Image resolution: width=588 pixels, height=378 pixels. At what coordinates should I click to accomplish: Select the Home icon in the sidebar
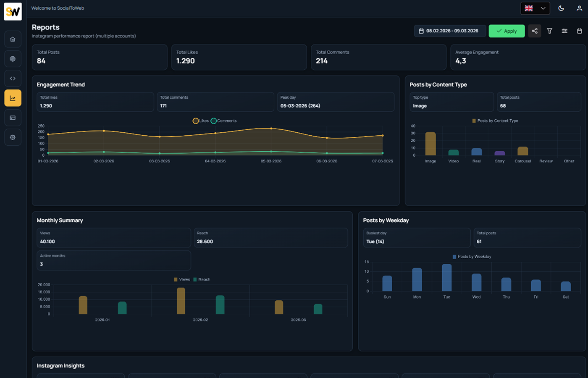[x=13, y=39]
